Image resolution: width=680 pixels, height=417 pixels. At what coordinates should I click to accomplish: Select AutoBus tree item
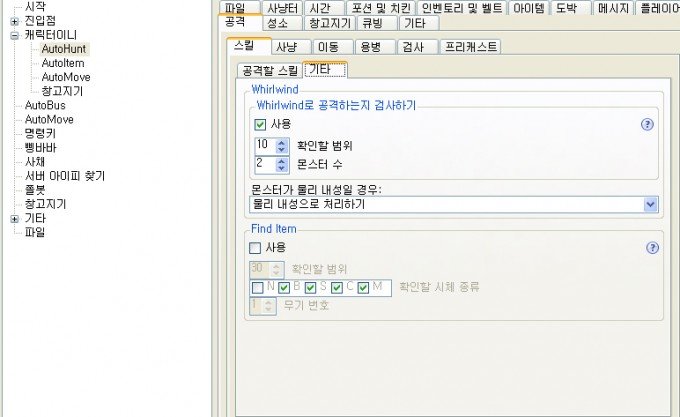(45, 105)
